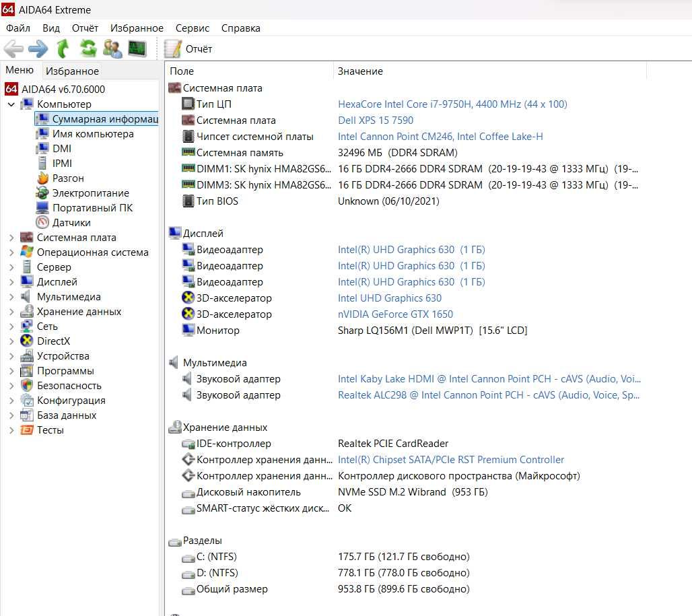The image size is (692, 616).
Task: Open the Realtek ALC298 sound adapter link
Action: (489, 395)
